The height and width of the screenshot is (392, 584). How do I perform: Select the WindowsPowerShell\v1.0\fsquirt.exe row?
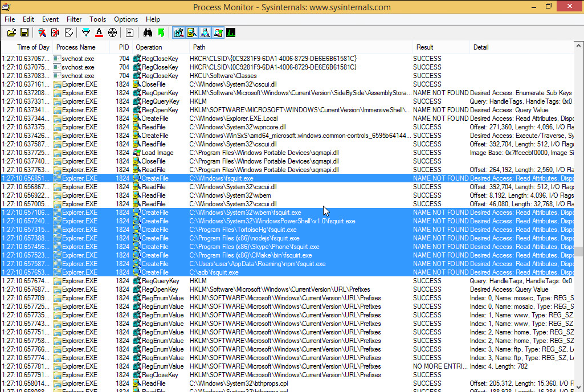[287, 221]
